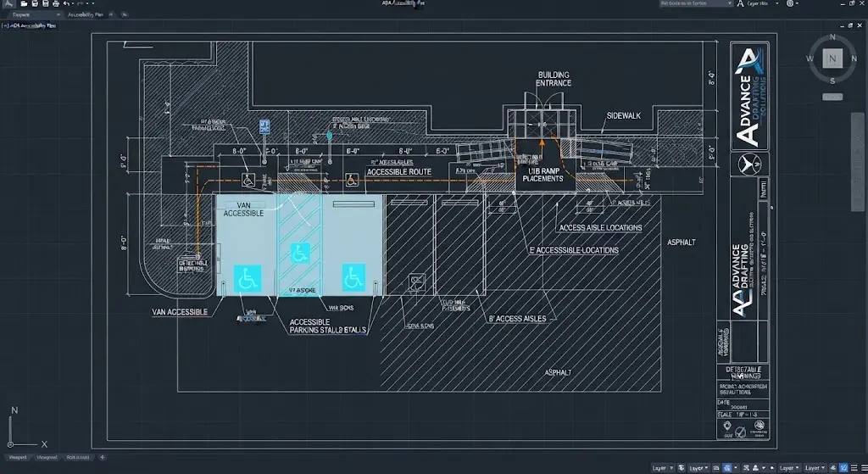
Task: Select the cyan wheelchair symbol in hatched access aisle
Action: point(300,253)
